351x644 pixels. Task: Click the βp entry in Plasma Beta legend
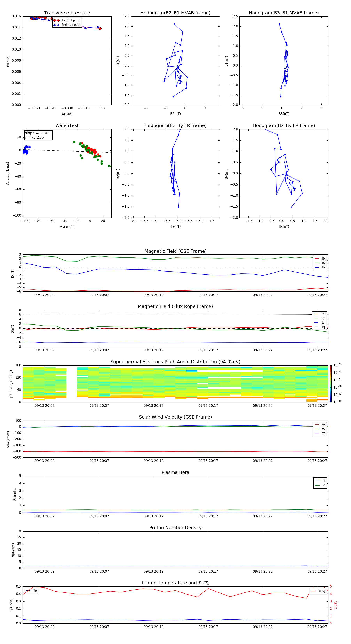[321, 480]
